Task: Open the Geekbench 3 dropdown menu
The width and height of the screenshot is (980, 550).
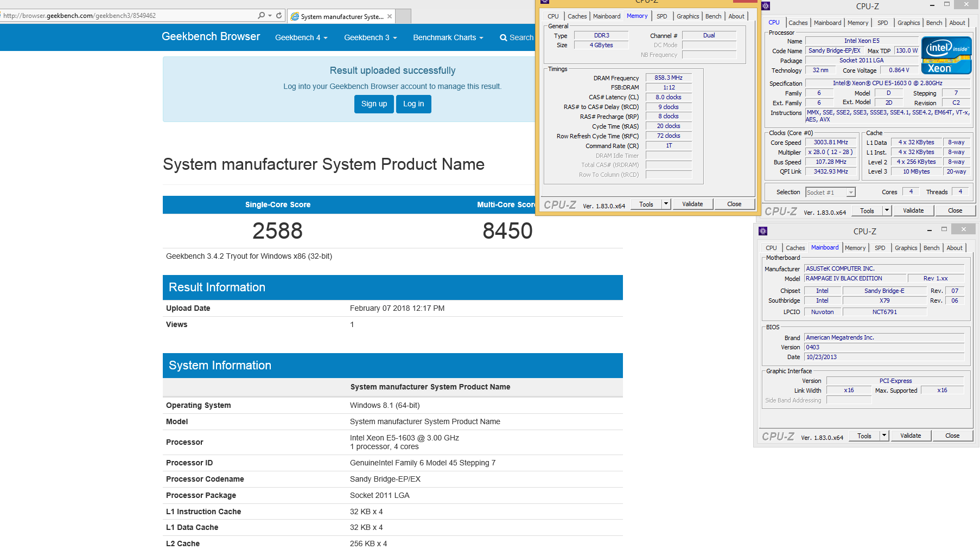Action: (x=371, y=37)
